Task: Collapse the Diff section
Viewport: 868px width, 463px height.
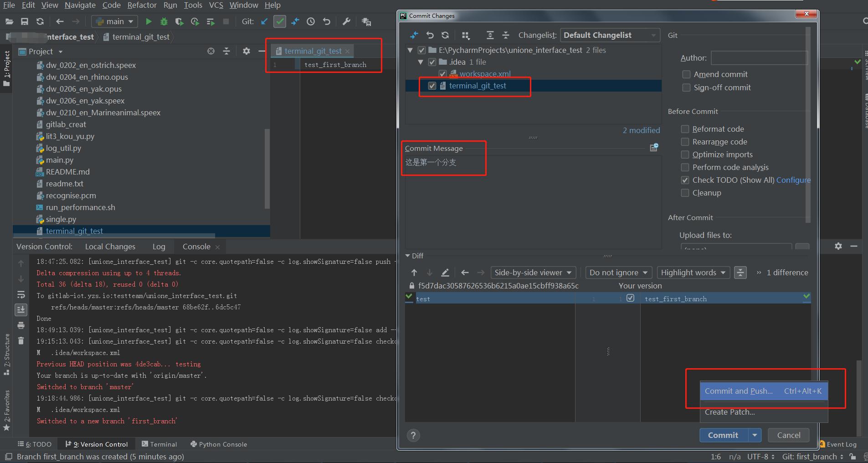Action: click(x=408, y=256)
